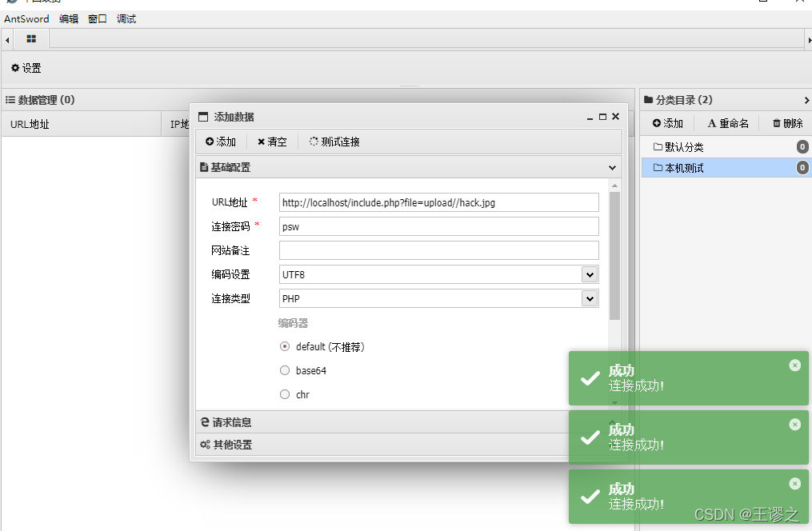This screenshot has height=531, width=812.
Task: Collapse the 基础配置 section chevron
Action: (612, 168)
